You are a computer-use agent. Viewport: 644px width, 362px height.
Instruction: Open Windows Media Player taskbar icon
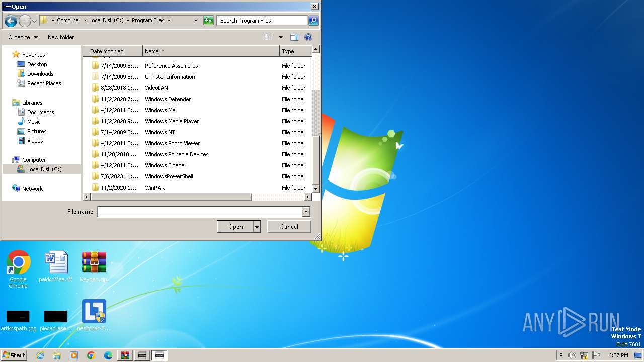coord(74,355)
